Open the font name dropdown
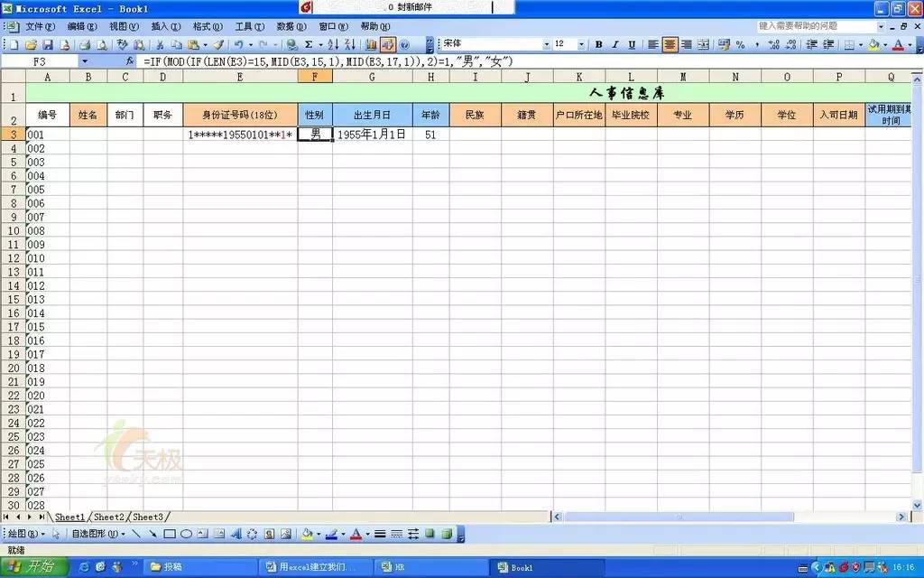 [x=546, y=44]
